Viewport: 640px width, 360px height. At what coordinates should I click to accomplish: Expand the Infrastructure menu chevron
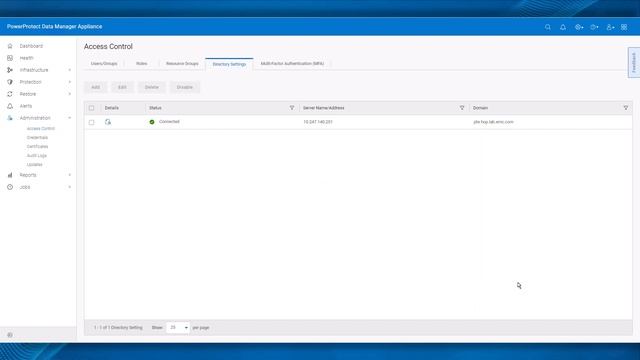(69, 70)
